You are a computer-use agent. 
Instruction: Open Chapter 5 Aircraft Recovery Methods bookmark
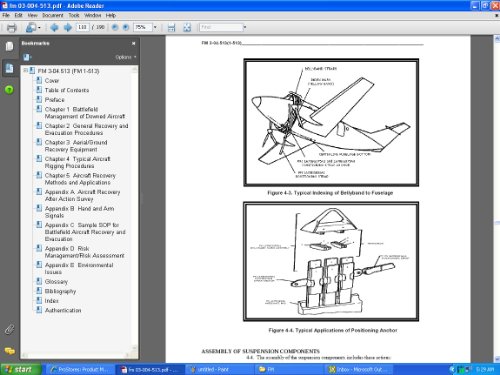click(x=80, y=179)
